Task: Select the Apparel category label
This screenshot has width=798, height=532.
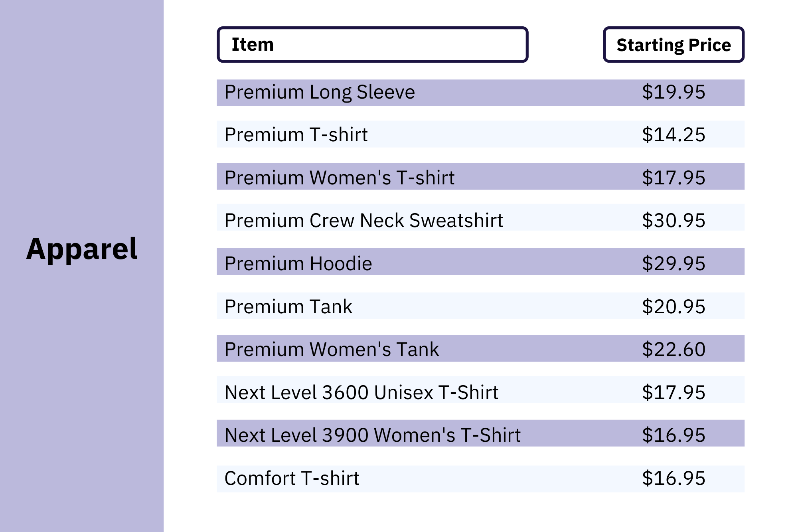Action: pos(82,249)
